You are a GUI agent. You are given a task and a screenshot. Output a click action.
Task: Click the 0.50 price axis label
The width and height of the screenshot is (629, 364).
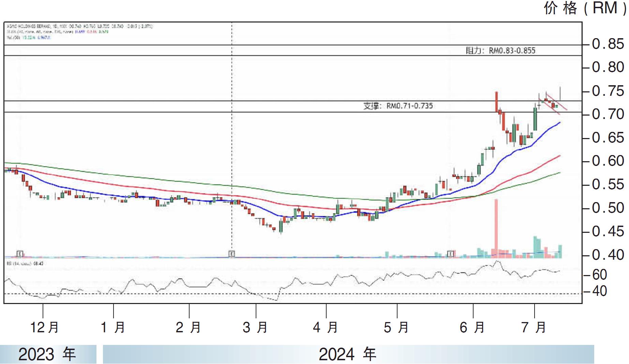pos(608,208)
